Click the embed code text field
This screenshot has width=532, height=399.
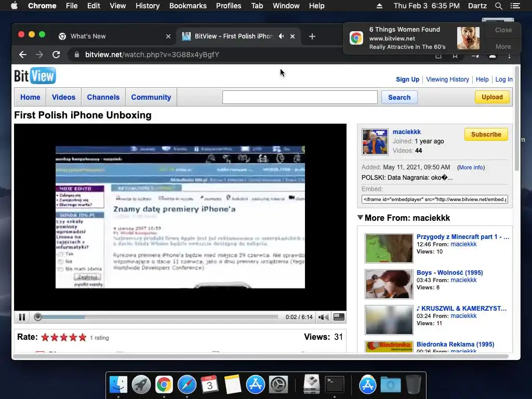435,199
